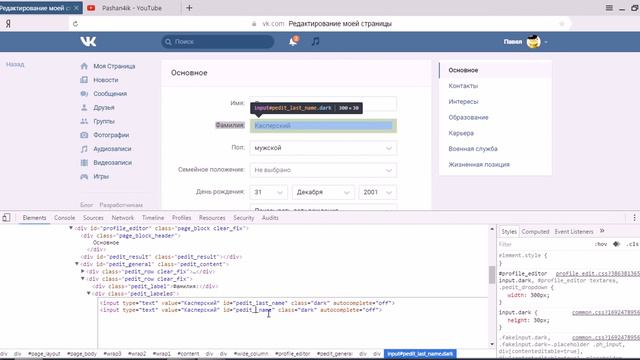The height and width of the screenshot is (360, 640).
Task: Click the Yandex browser Я logo
Action: (x=8, y=24)
